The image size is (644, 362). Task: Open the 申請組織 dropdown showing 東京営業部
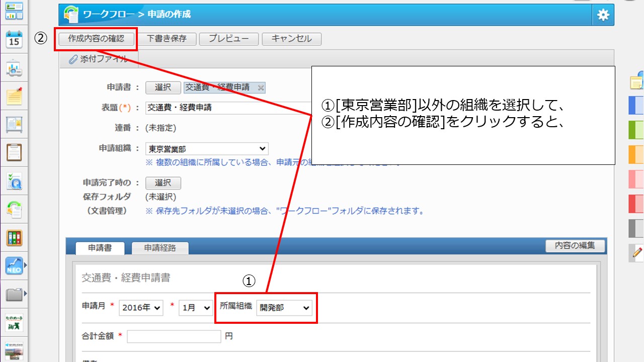[x=207, y=149]
